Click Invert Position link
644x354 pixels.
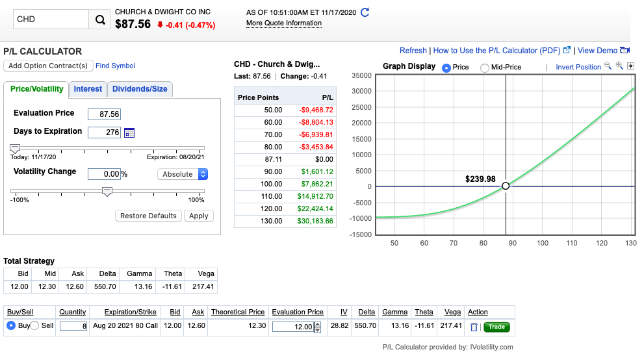coord(578,67)
